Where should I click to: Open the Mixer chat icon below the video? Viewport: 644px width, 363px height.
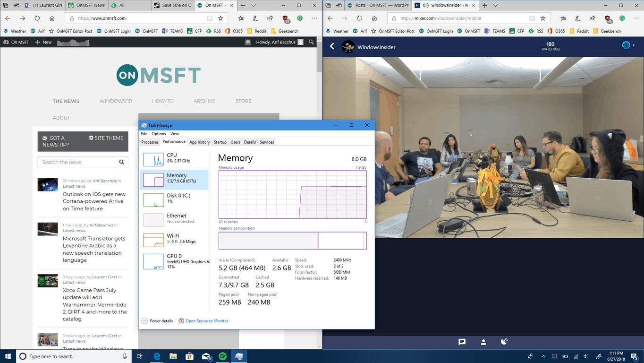462,342
